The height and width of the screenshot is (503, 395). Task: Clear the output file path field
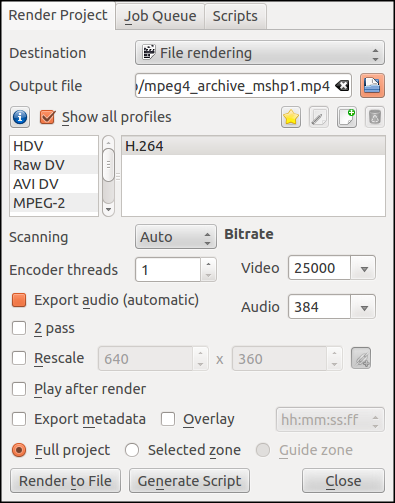coord(342,86)
